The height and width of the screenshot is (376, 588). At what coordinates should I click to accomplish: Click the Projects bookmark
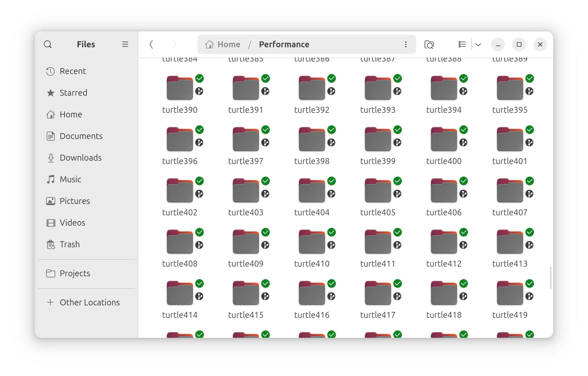tap(75, 273)
